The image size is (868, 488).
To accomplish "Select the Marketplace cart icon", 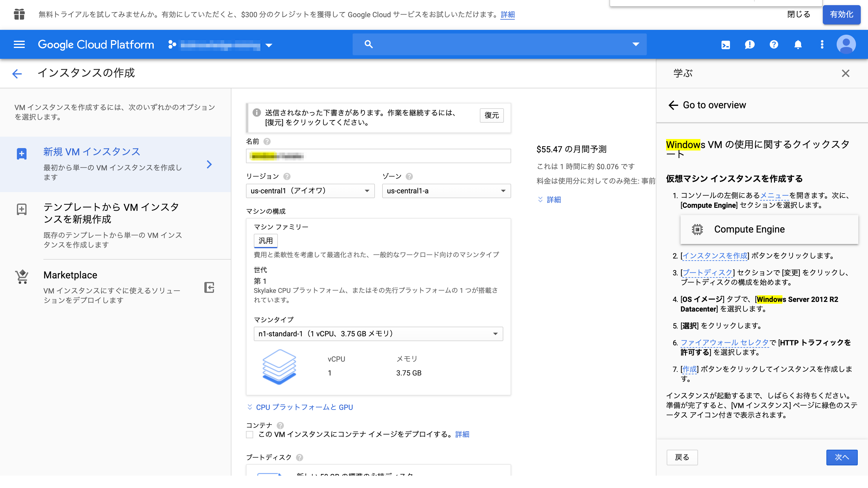I will 22,277.
